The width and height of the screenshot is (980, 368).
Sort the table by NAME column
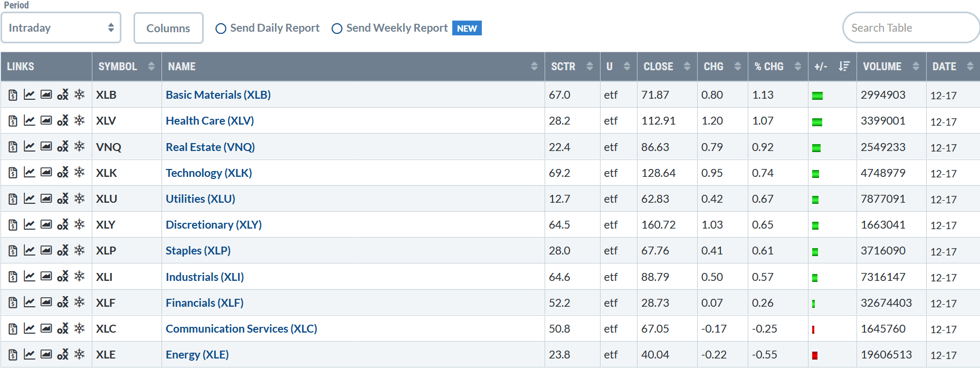pyautogui.click(x=353, y=67)
